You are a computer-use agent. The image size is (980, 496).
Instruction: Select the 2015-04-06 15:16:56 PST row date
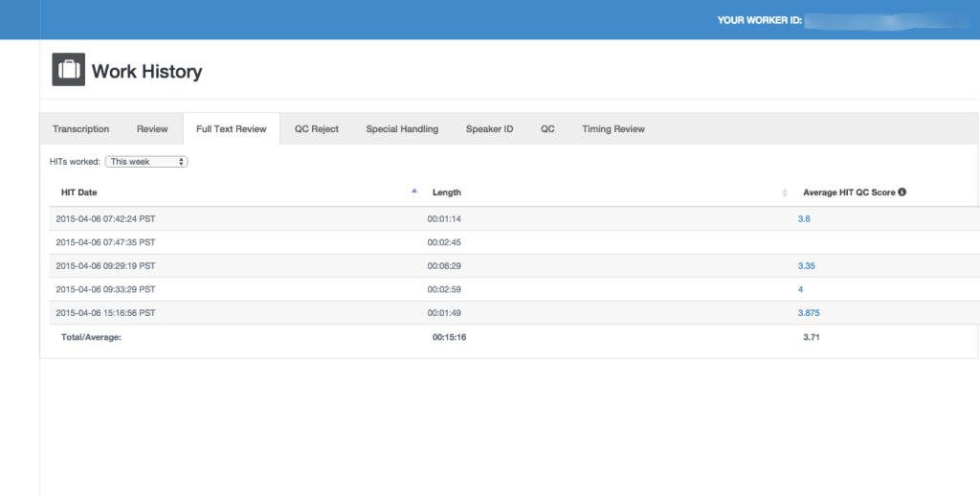click(x=105, y=313)
